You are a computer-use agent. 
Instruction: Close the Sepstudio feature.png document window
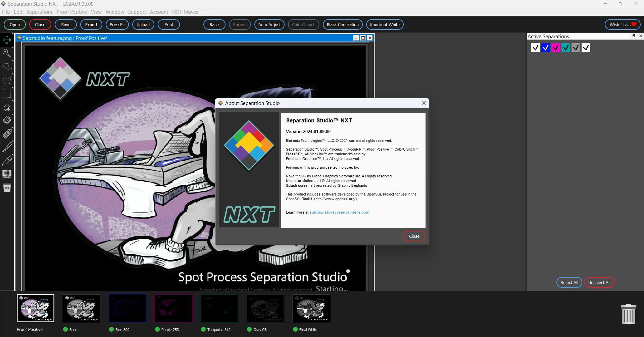[x=369, y=38]
